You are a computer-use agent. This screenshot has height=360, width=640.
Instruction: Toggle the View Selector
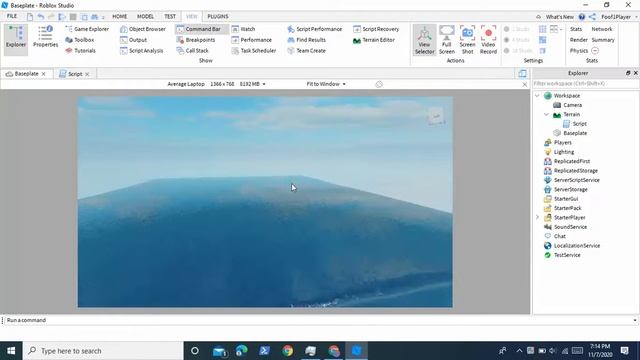coord(424,40)
